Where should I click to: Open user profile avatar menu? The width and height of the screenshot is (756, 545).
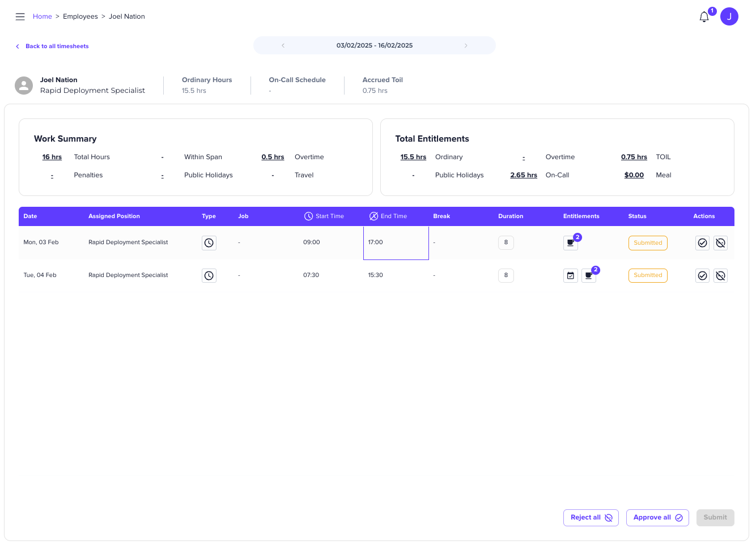[x=729, y=16]
